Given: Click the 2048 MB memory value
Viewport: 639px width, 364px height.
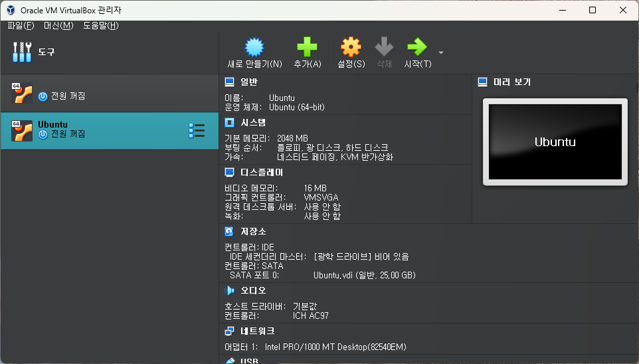Looking at the screenshot, I should (293, 138).
